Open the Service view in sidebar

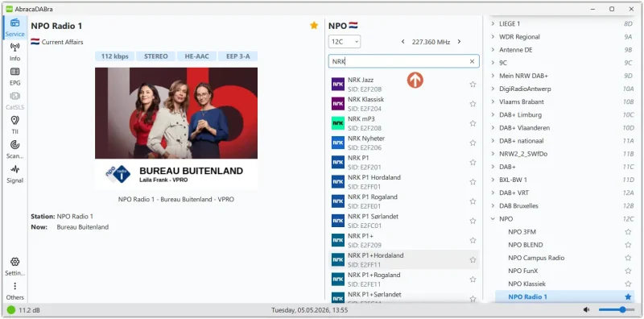point(14,27)
